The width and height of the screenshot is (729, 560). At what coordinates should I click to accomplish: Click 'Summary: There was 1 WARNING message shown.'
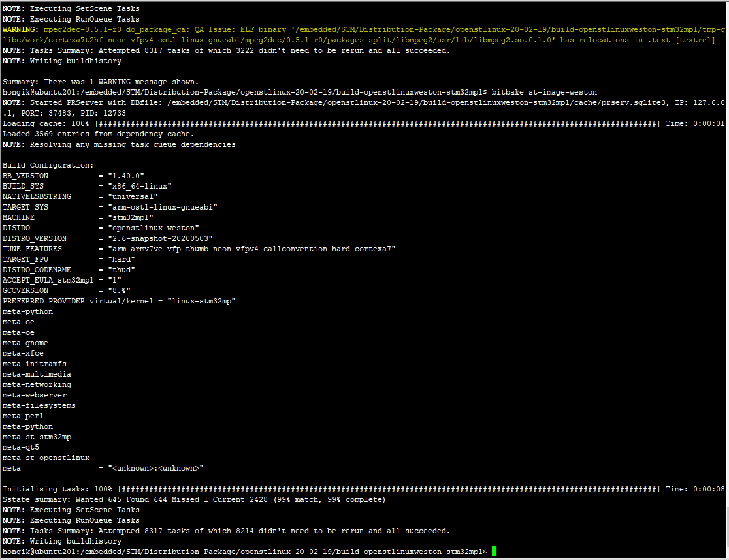101,82
